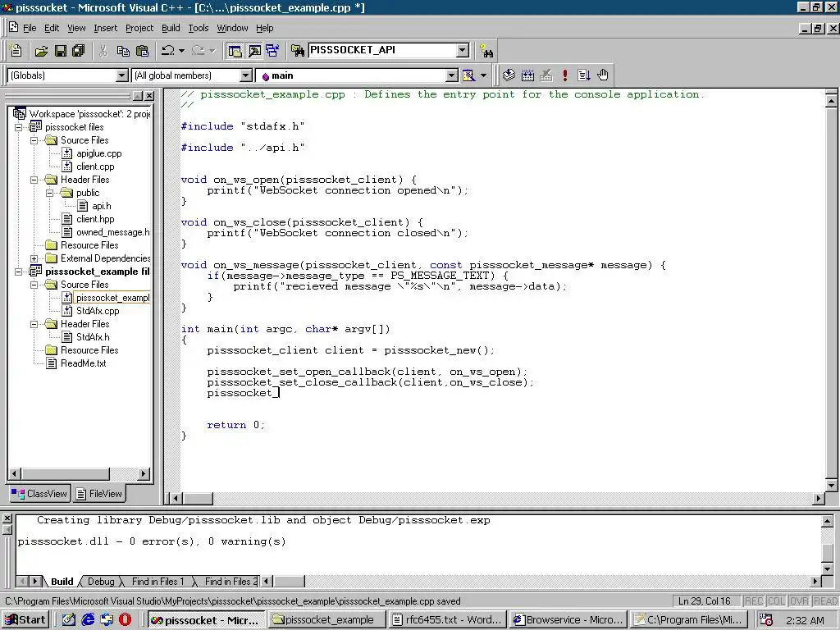This screenshot has width=840, height=630.
Task: Click the Copy toolbar icon
Action: pos(123,50)
